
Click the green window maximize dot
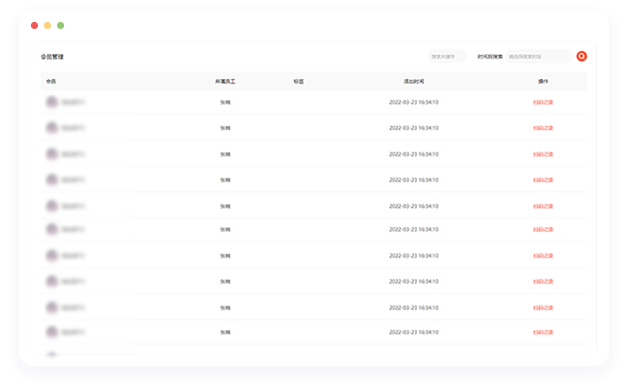[60, 25]
